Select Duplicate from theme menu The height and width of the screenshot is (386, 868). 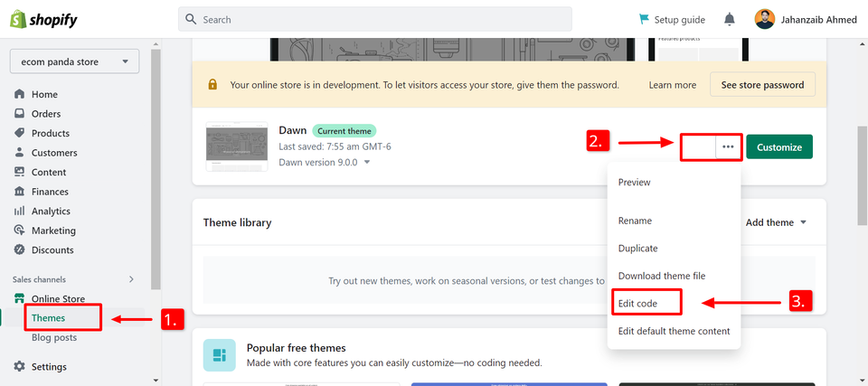click(x=637, y=248)
